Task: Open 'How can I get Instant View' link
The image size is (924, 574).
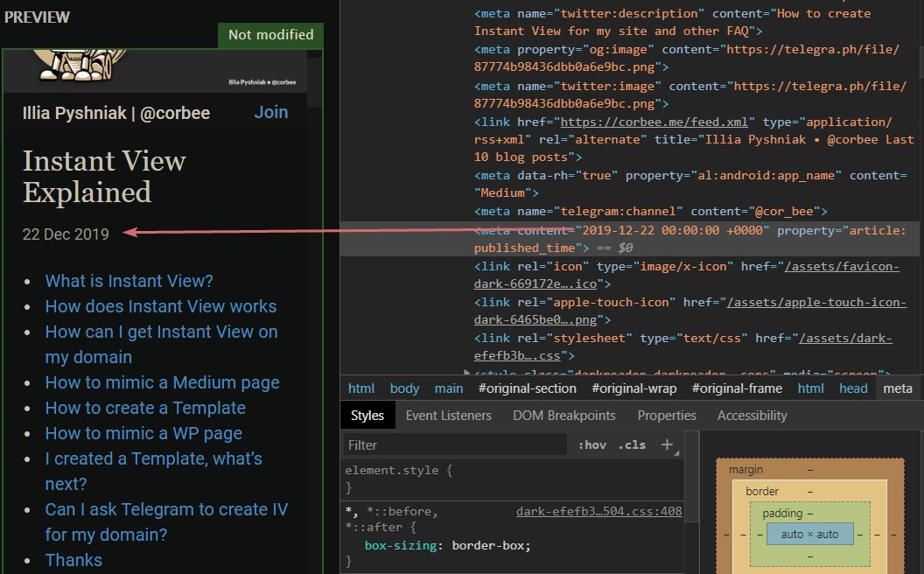Action: pyautogui.click(x=162, y=344)
